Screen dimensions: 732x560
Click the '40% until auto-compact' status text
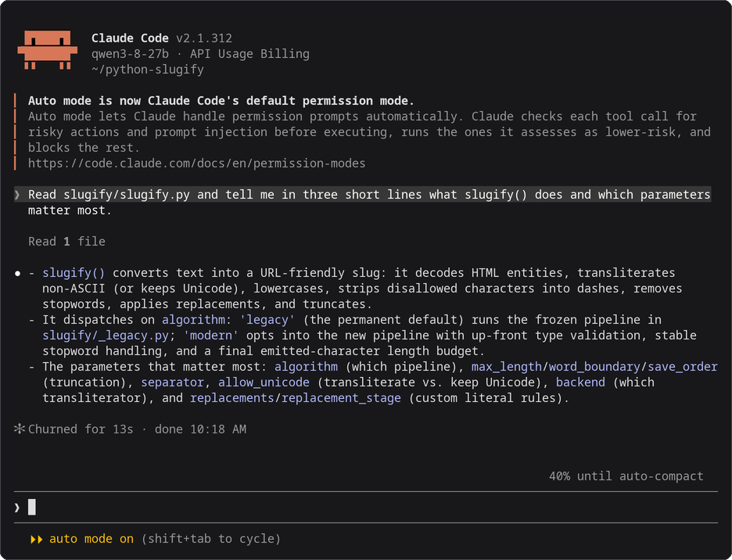[626, 476]
